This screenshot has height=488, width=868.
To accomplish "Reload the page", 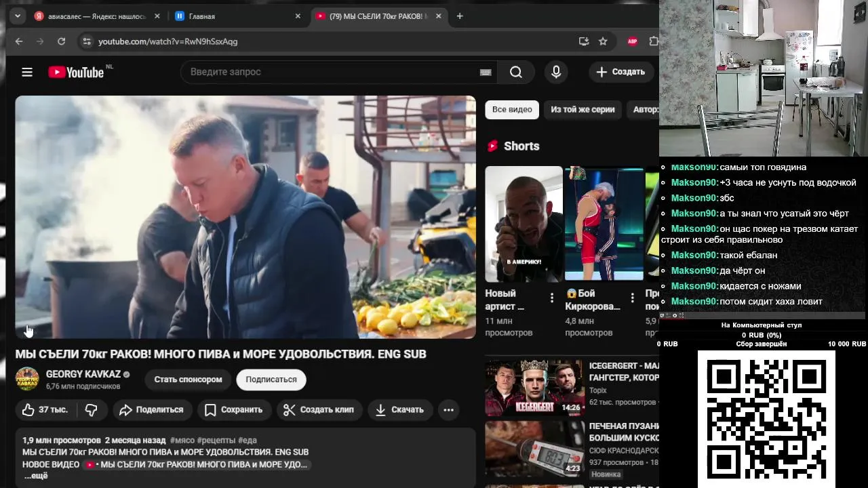I will [x=61, y=41].
